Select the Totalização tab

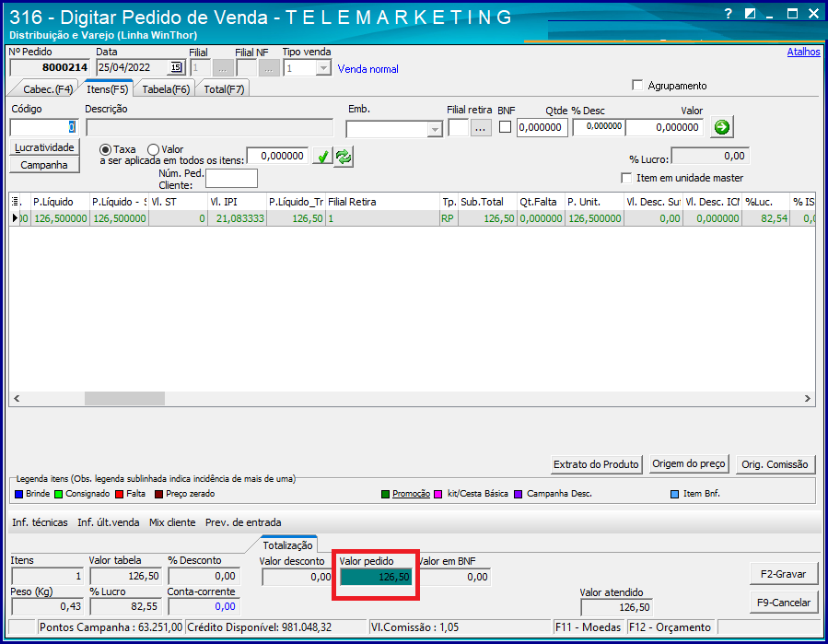pyautogui.click(x=287, y=545)
